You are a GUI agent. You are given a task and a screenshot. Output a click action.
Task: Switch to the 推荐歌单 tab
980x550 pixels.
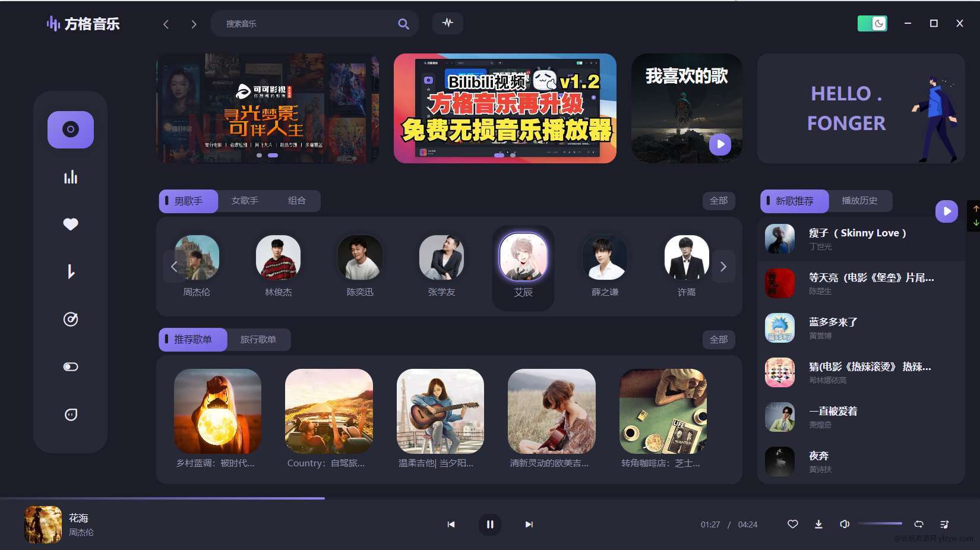click(x=192, y=340)
